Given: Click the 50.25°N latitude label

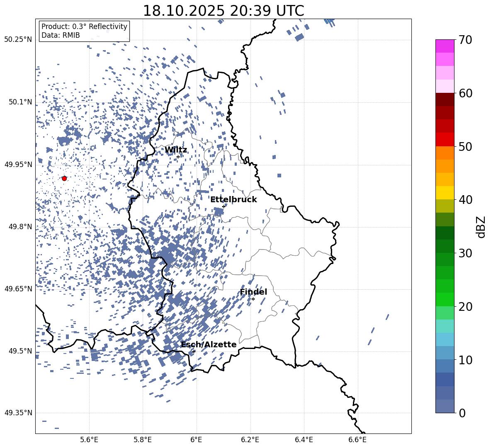Looking at the screenshot, I should (x=18, y=40).
